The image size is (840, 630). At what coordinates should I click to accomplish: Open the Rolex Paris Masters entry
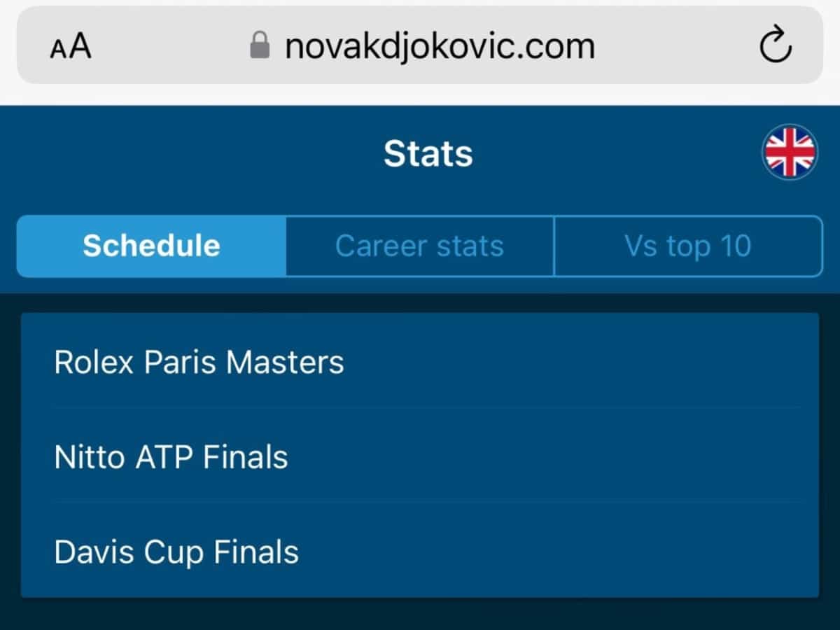click(420, 362)
